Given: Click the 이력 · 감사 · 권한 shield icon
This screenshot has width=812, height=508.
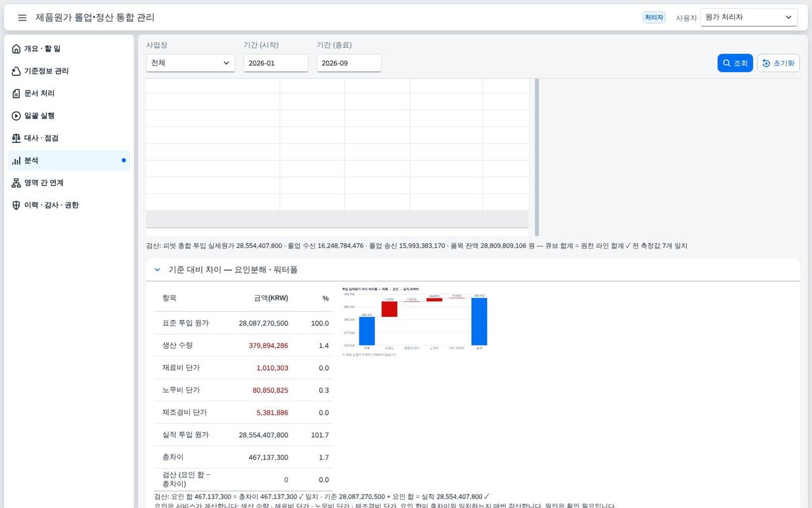Looking at the screenshot, I should point(16,205).
